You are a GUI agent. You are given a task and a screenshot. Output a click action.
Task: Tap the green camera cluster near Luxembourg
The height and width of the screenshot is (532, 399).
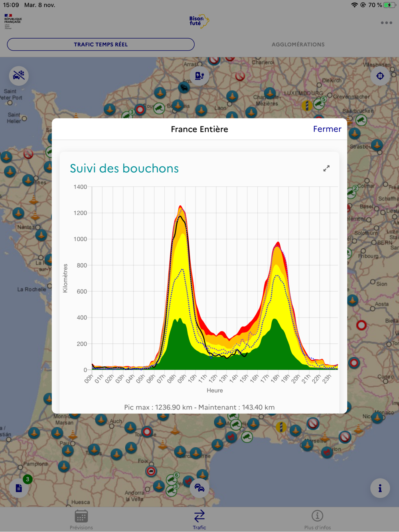click(319, 104)
